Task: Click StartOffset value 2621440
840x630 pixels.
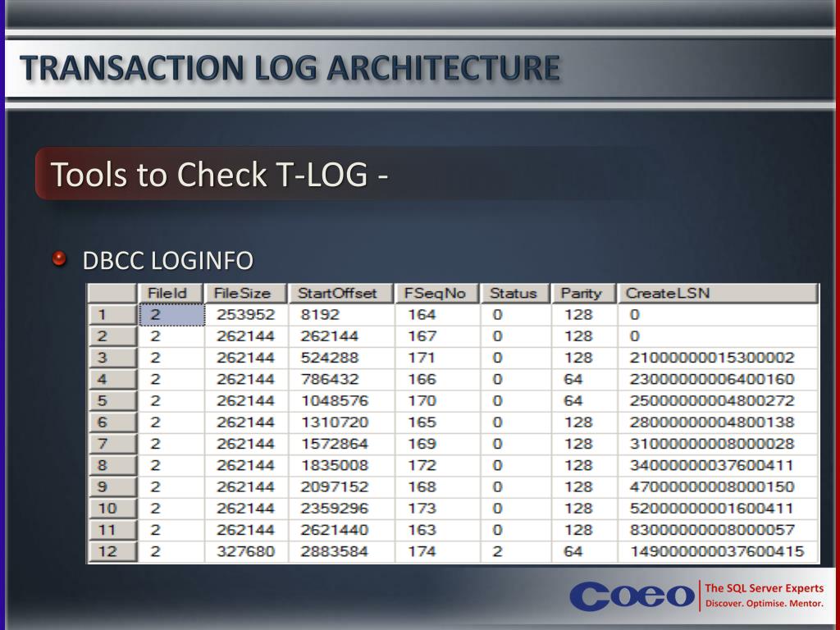Action: coord(335,530)
